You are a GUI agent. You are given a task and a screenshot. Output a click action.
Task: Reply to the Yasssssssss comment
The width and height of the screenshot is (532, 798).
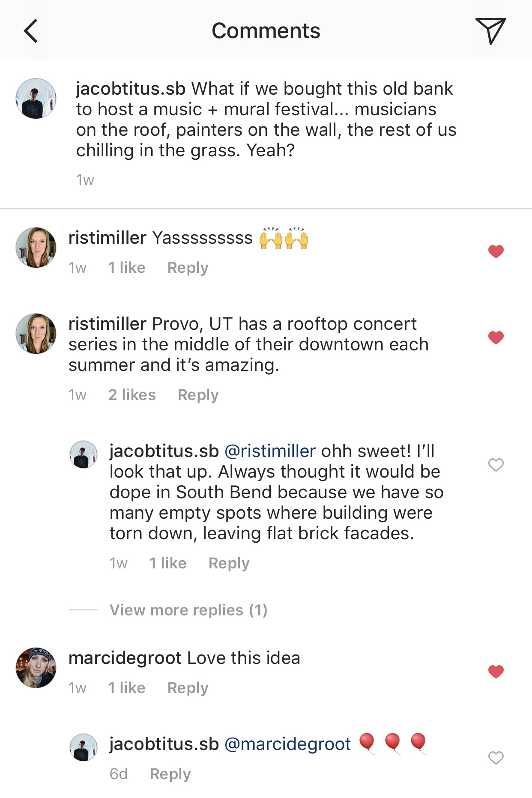click(188, 268)
